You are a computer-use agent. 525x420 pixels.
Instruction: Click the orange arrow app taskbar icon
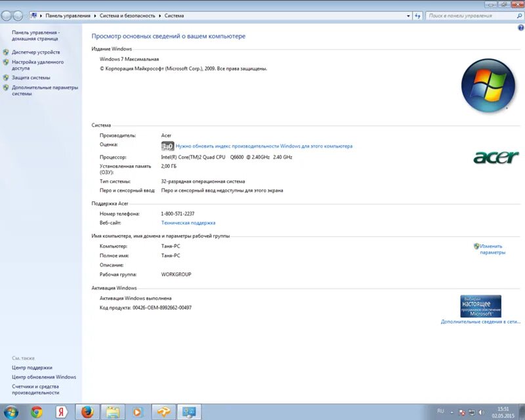[163, 412]
